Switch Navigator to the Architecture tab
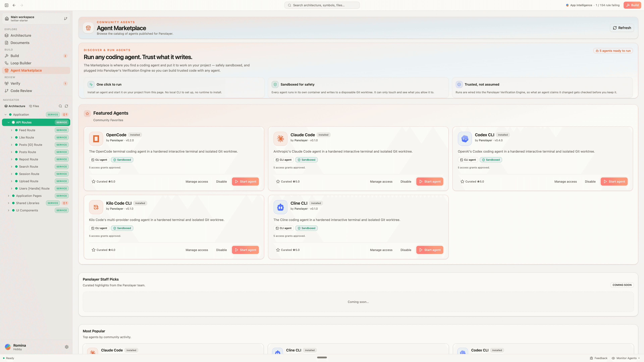 point(15,106)
